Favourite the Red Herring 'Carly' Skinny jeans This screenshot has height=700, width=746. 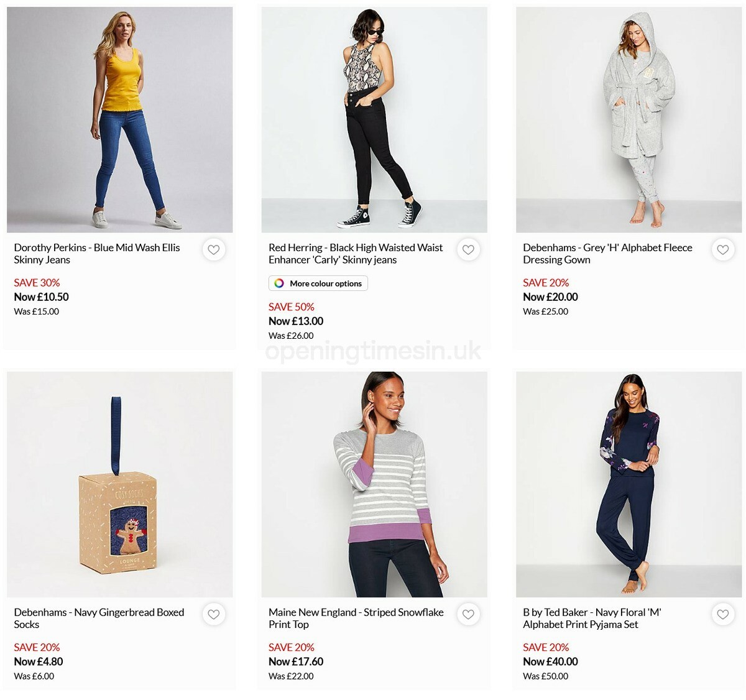pos(468,249)
